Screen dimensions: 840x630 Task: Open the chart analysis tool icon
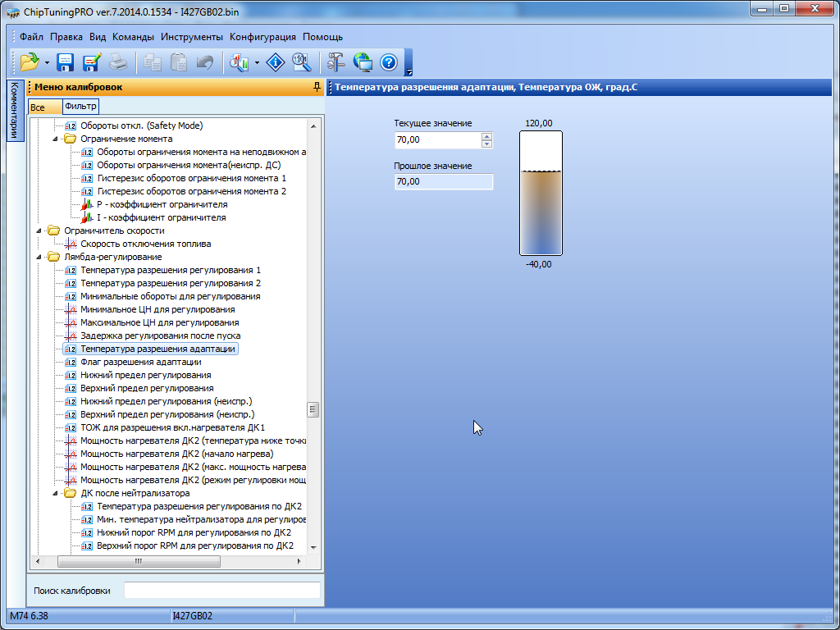240,62
